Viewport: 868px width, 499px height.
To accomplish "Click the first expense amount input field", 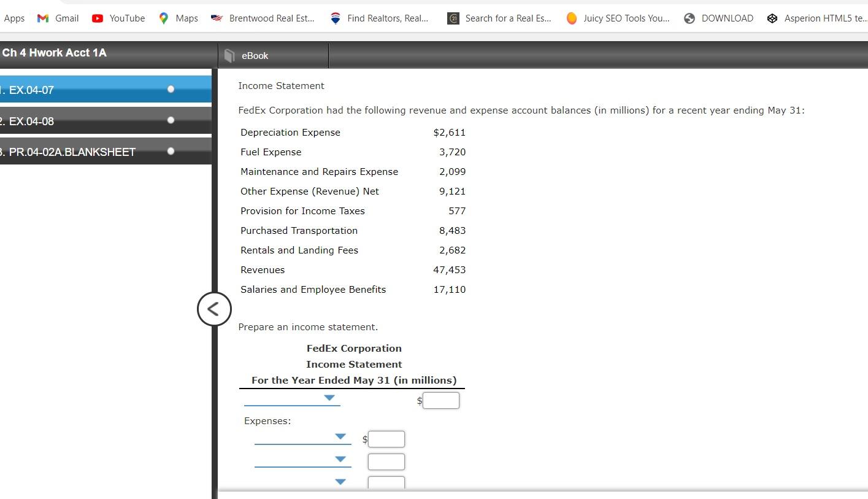I will (386, 439).
